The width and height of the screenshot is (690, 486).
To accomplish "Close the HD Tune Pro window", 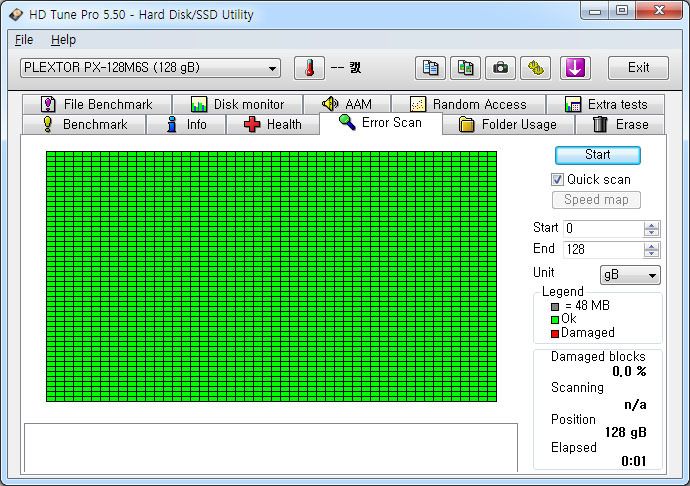I will click(659, 11).
